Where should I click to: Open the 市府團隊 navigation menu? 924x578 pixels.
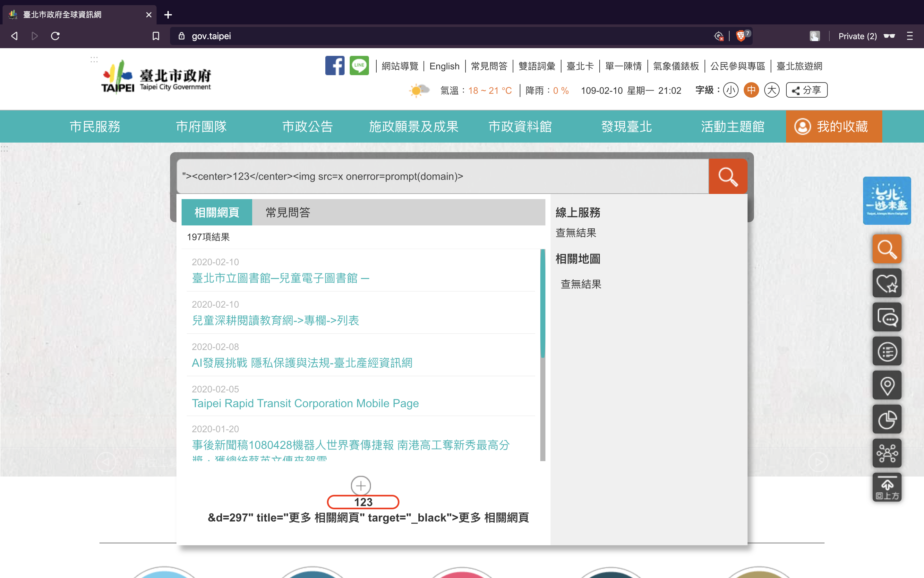pyautogui.click(x=201, y=127)
